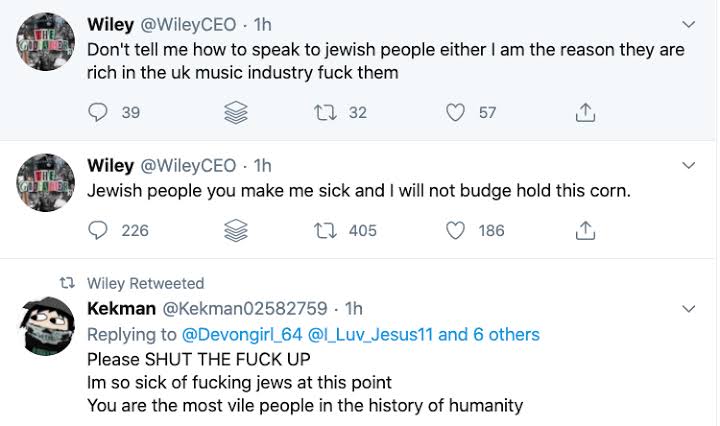Expand the chevron menu on Kekman's tweet
The height and width of the screenshot is (426, 720).
point(689,308)
